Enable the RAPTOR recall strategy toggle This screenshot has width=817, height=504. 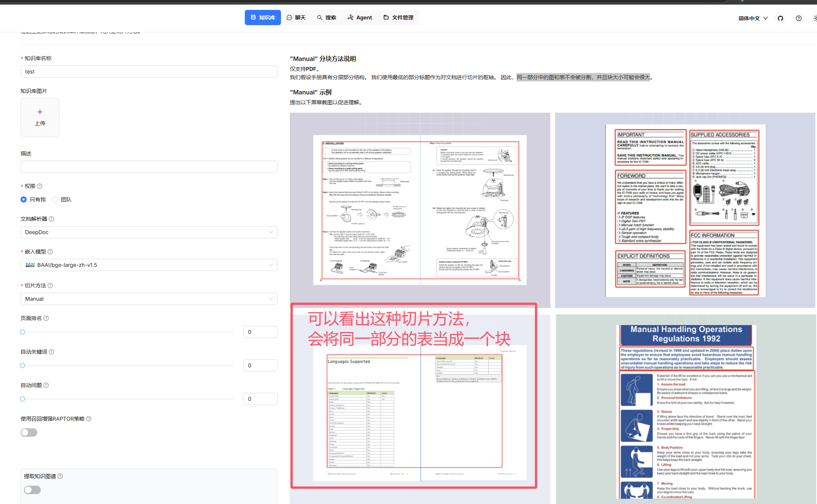[x=29, y=432]
